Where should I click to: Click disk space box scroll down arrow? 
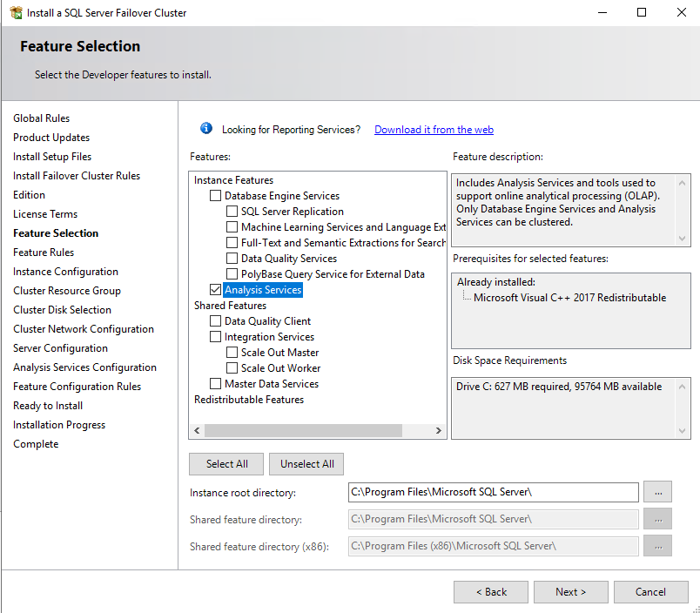tap(682, 430)
